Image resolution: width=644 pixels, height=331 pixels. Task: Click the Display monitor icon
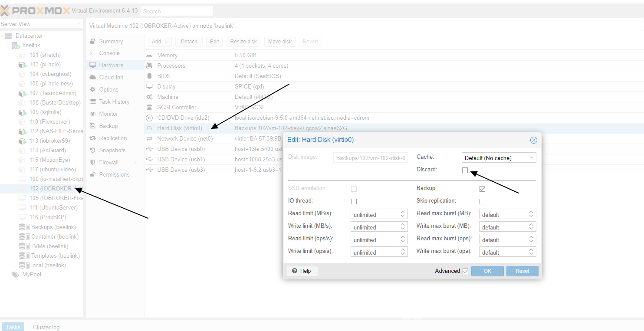point(149,86)
